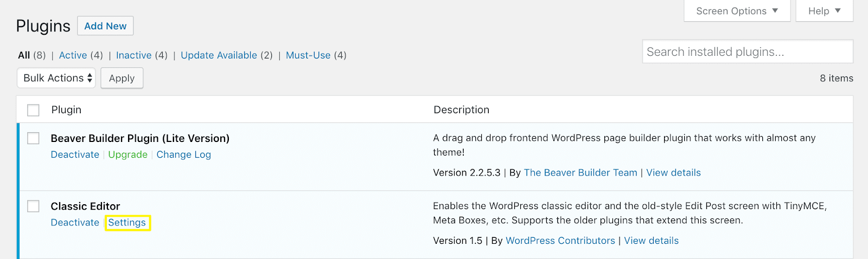Deactivate the Beaver Builder plugin
The width and height of the screenshot is (868, 259).
pos(75,154)
